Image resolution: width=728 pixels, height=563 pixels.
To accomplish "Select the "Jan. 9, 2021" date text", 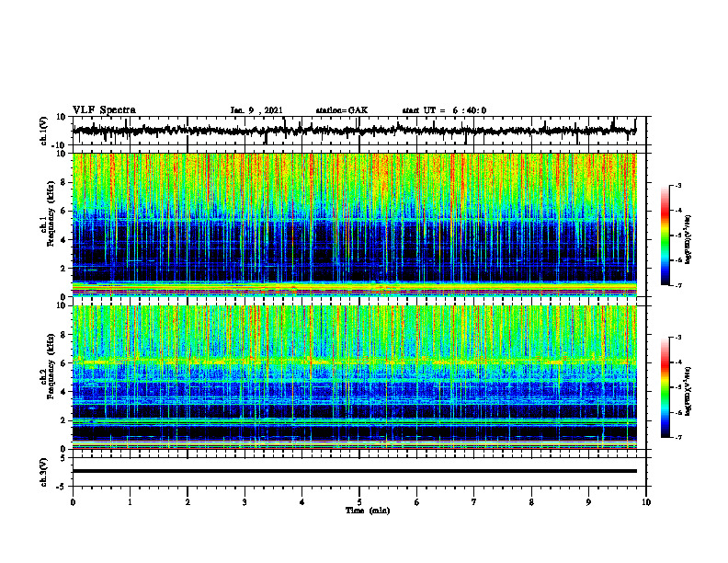I will 256,110.
